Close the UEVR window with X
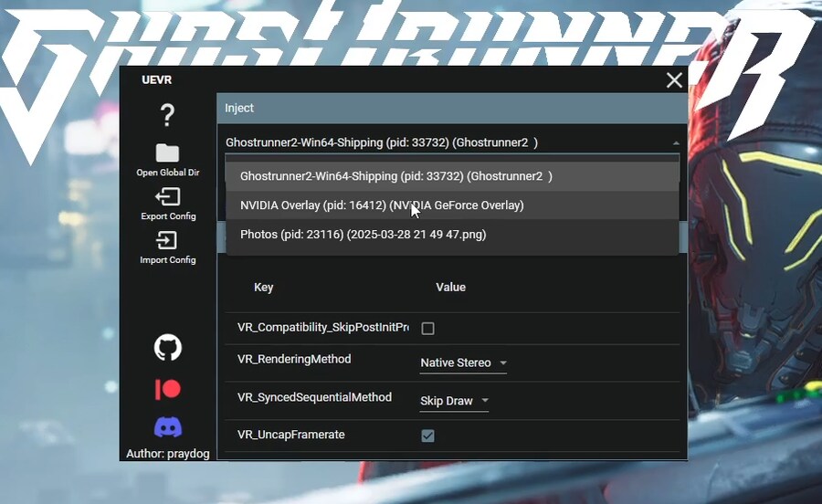This screenshot has height=504, width=822. click(x=674, y=80)
